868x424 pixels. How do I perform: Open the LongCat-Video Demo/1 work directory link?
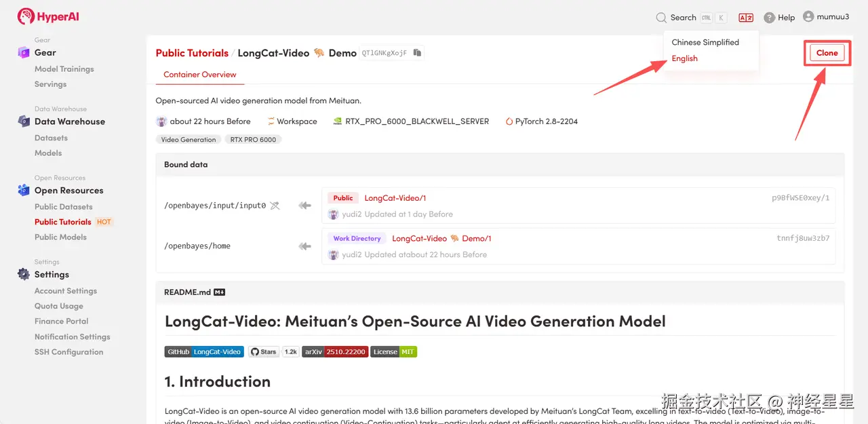[x=441, y=239]
